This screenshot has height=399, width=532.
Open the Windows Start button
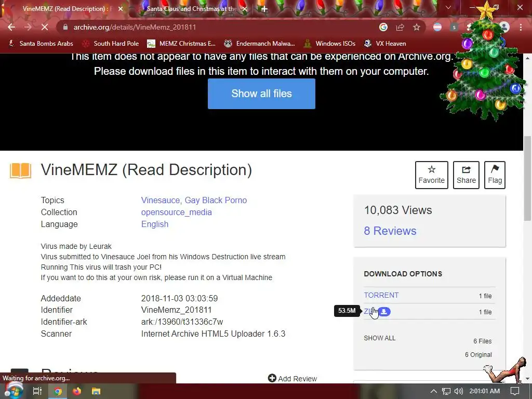(13, 391)
